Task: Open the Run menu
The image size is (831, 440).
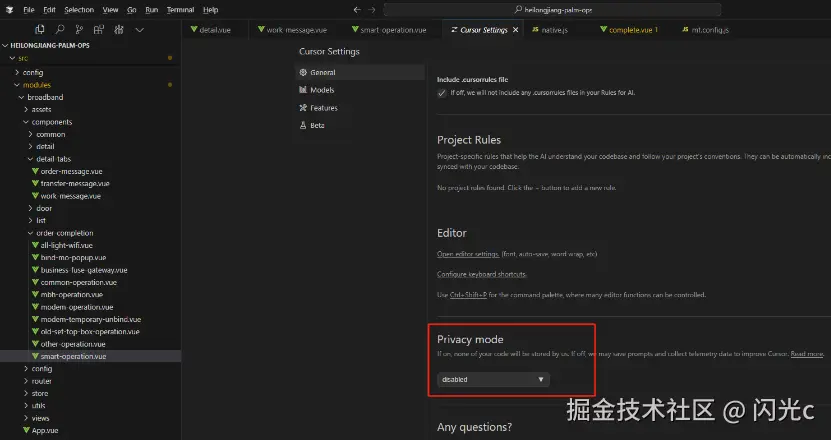Action: 152,10
